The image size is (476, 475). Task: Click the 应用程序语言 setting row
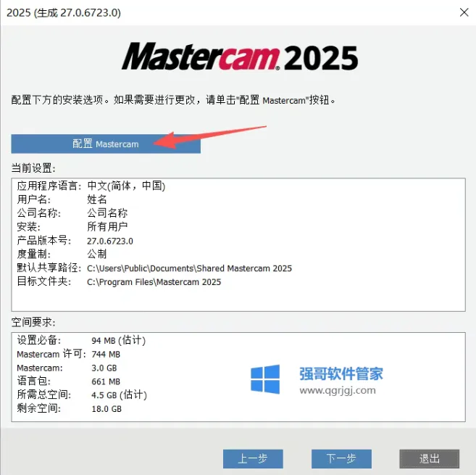(91, 186)
